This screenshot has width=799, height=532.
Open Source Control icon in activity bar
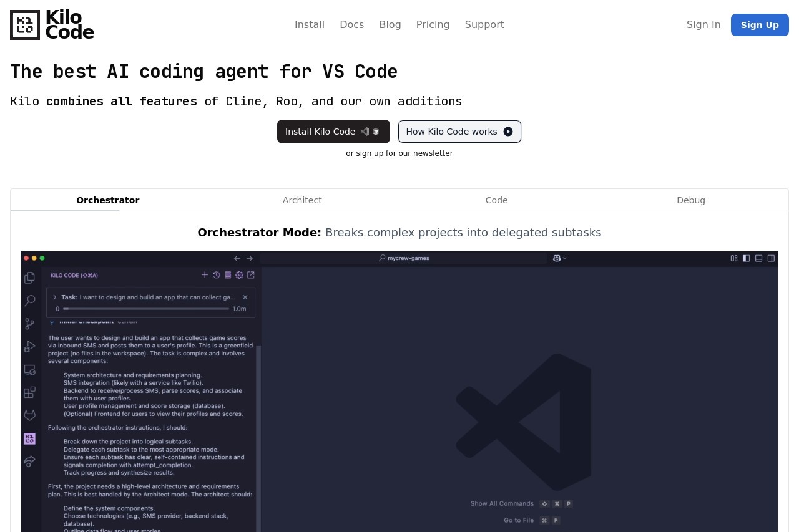[x=29, y=324]
